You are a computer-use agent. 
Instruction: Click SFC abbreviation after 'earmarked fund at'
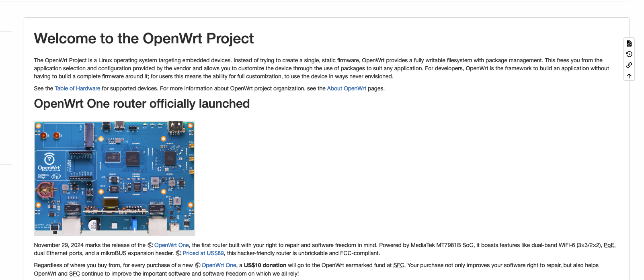398,265
